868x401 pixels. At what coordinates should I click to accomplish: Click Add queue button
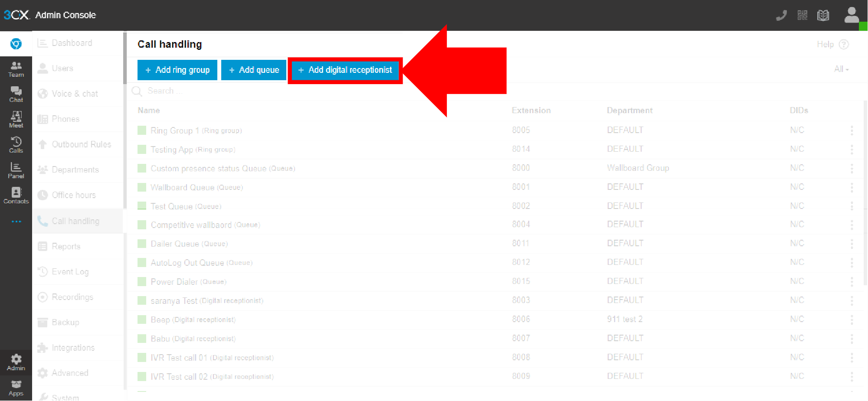[x=254, y=70]
